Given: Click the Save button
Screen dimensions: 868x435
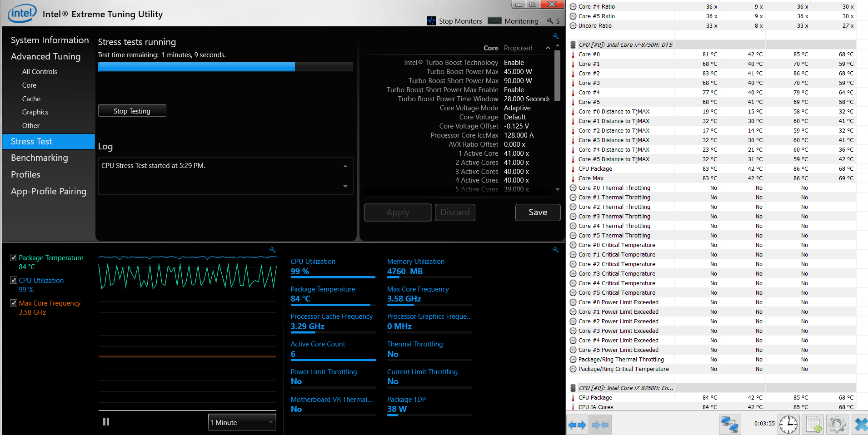Looking at the screenshot, I should [x=538, y=212].
